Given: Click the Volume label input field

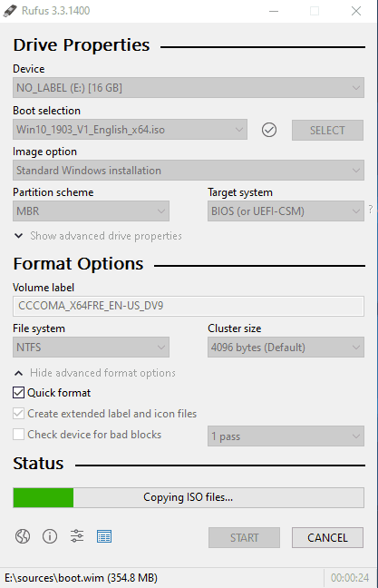Looking at the screenshot, I should (189, 306).
